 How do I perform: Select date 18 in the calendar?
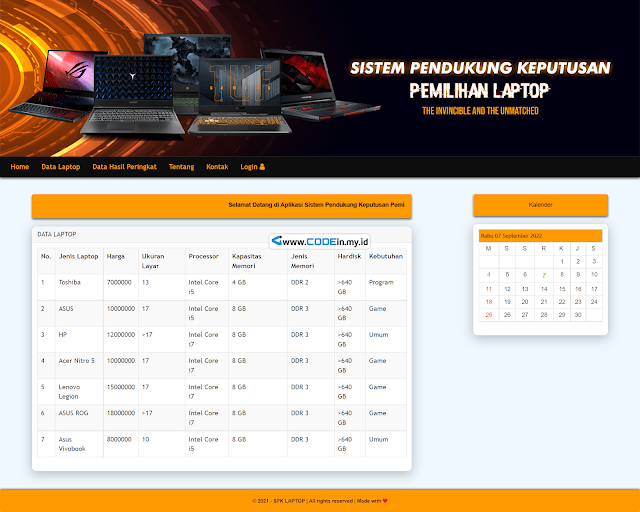tap(489, 302)
